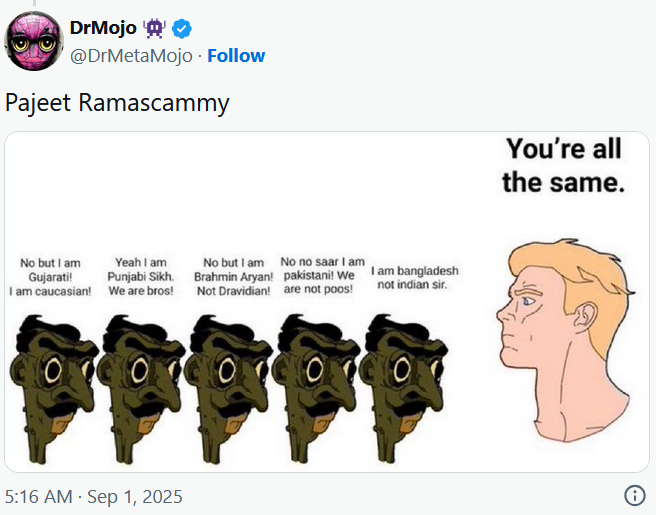
Task: Click the bold caption text in the image
Action: (x=563, y=166)
